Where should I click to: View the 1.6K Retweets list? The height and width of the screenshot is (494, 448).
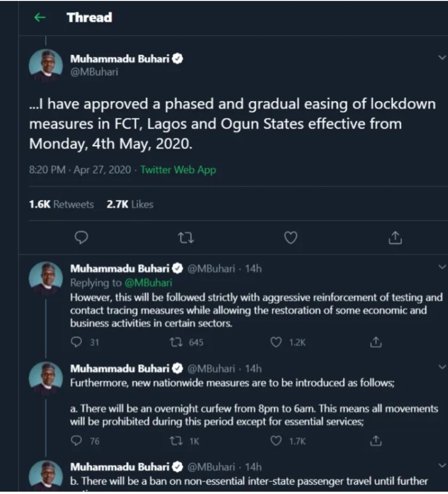pos(61,204)
